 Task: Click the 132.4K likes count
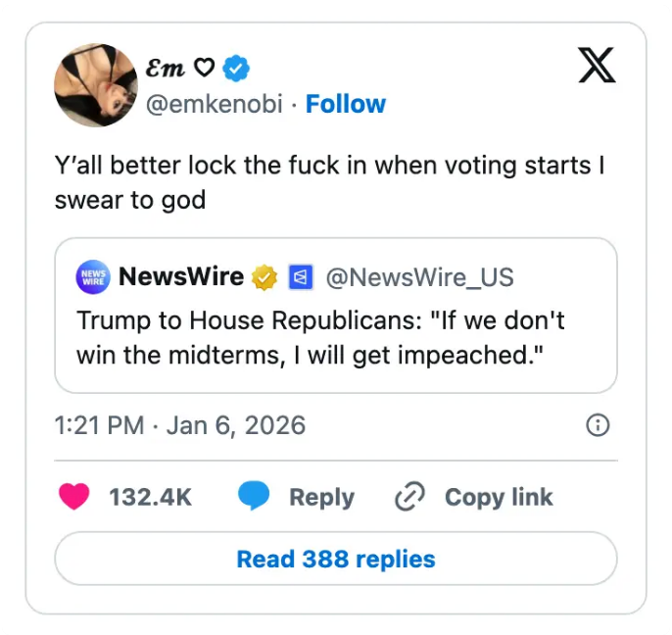pyautogui.click(x=150, y=497)
